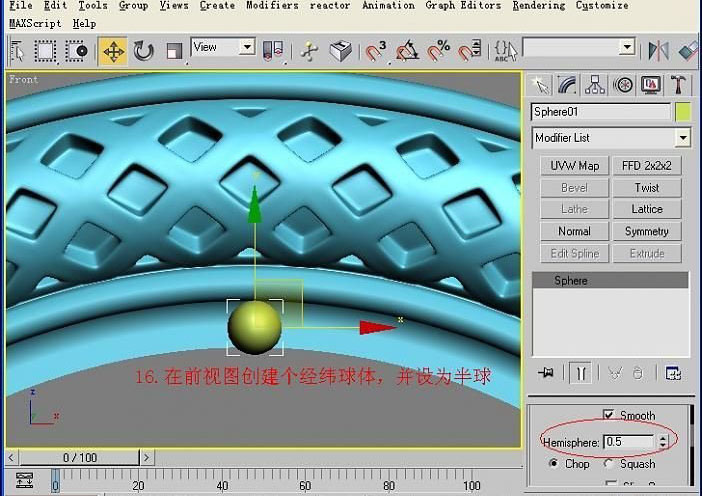The image size is (702, 496).
Task: Open the reactor menu
Action: pos(330,6)
